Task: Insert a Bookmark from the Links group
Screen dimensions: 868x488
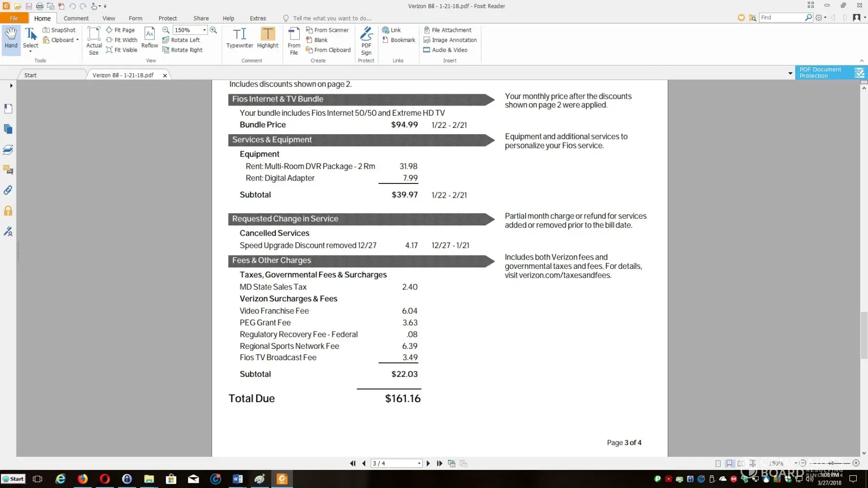Action: [x=398, y=40]
